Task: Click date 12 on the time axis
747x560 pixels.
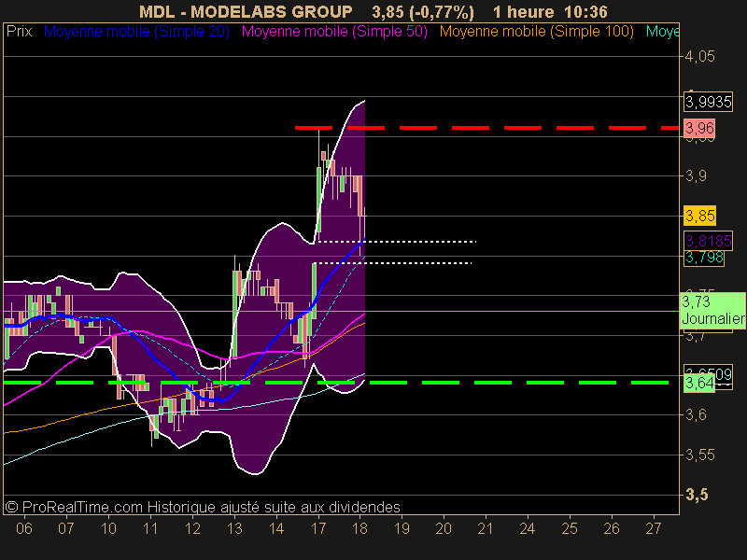Action: tap(192, 528)
